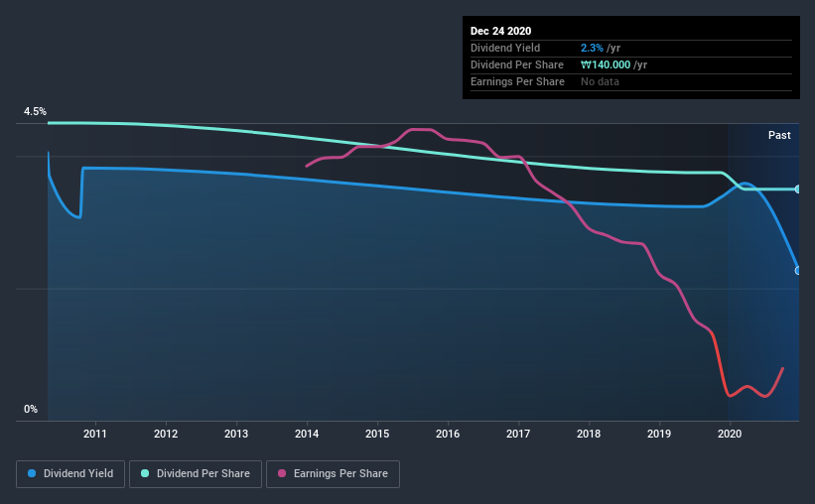The image size is (815, 504).
Task: Click the blue Dividend Yield legend dot
Action: (x=32, y=473)
